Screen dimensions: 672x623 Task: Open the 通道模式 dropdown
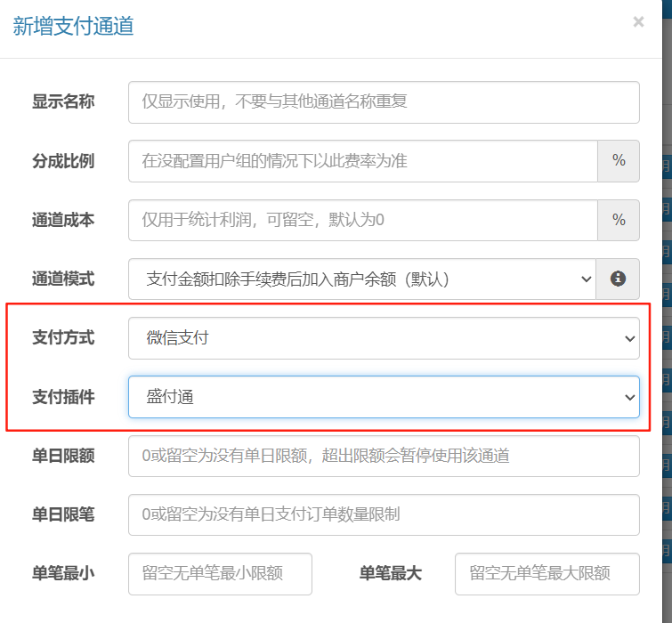[363, 279]
